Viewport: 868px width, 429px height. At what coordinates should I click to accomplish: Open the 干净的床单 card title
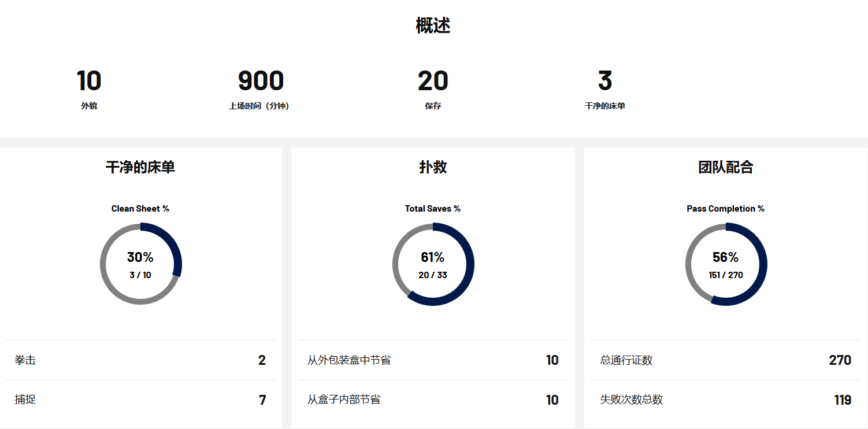point(140,168)
